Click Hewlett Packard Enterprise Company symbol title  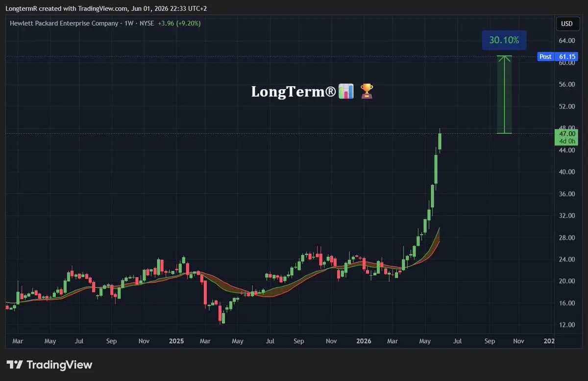coord(64,23)
